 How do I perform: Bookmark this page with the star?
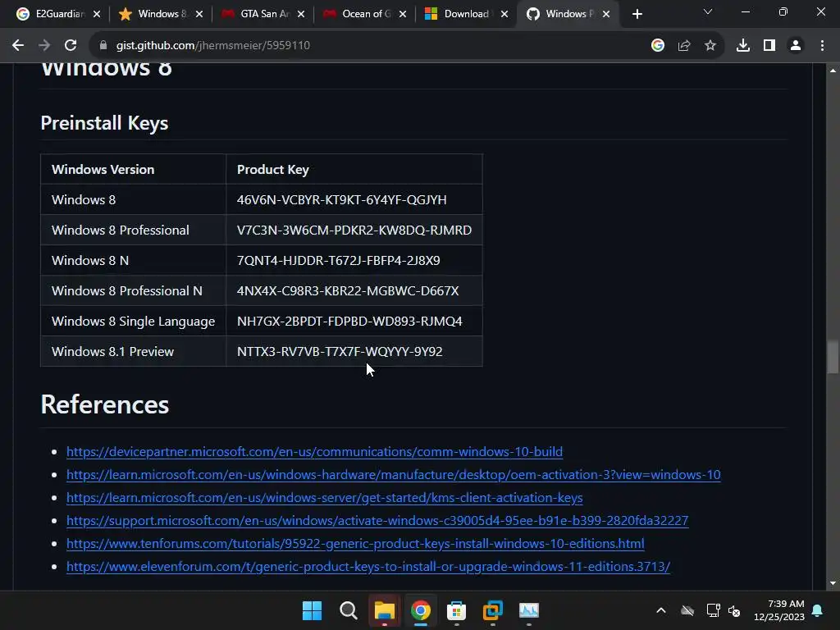coord(710,46)
